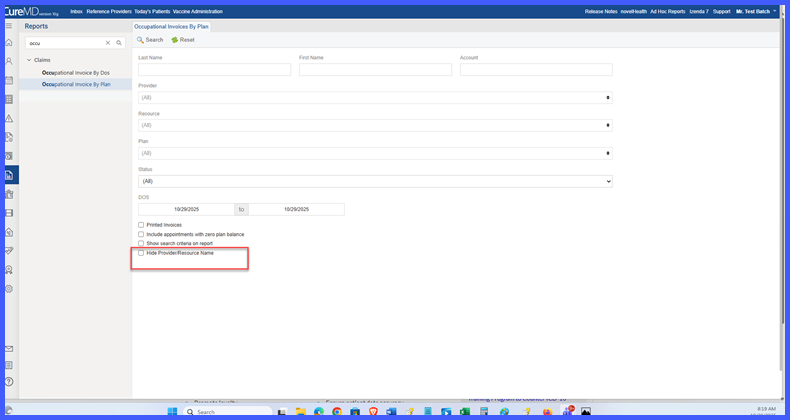Click the Reset button in the toolbar
Viewport: 790px width, 420px height.
tap(183, 40)
